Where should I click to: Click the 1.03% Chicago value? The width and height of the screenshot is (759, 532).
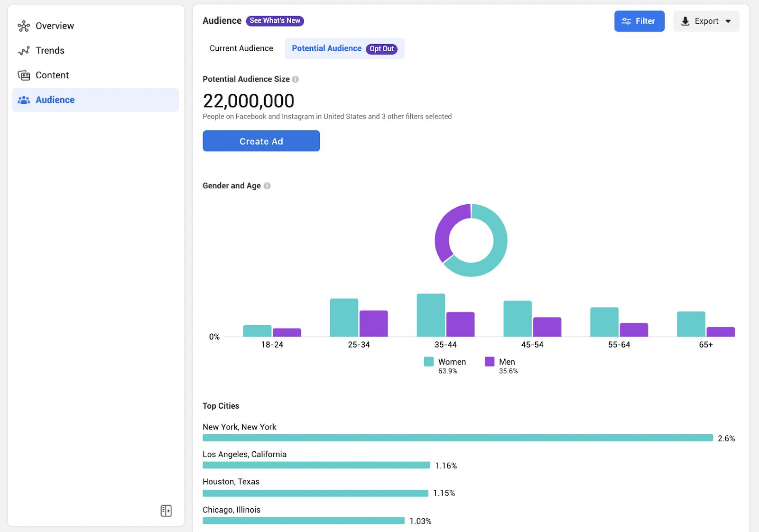(420, 522)
